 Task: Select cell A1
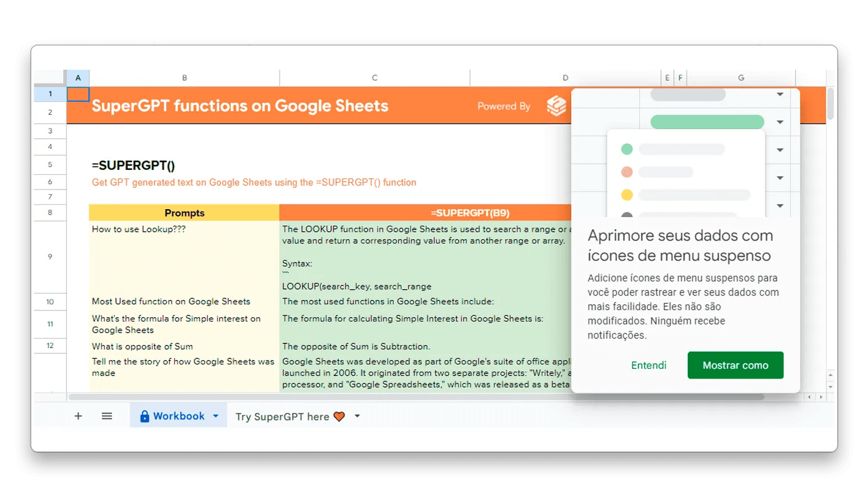(x=78, y=94)
